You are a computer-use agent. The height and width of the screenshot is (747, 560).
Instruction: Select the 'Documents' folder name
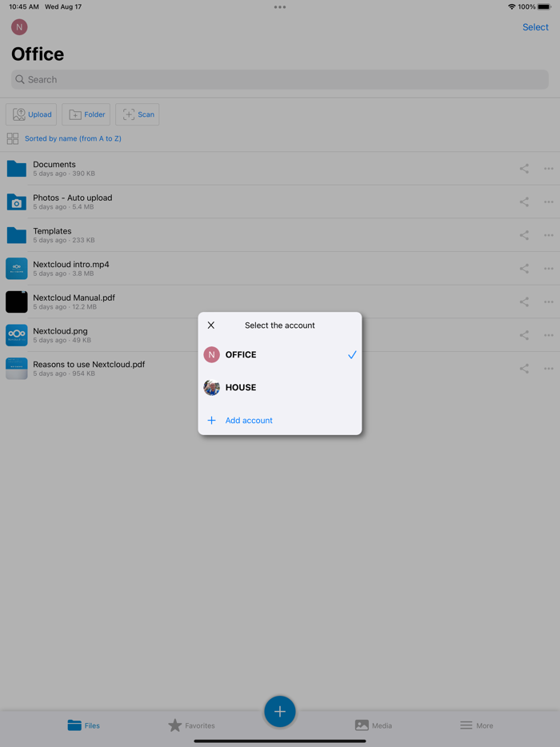tap(54, 165)
